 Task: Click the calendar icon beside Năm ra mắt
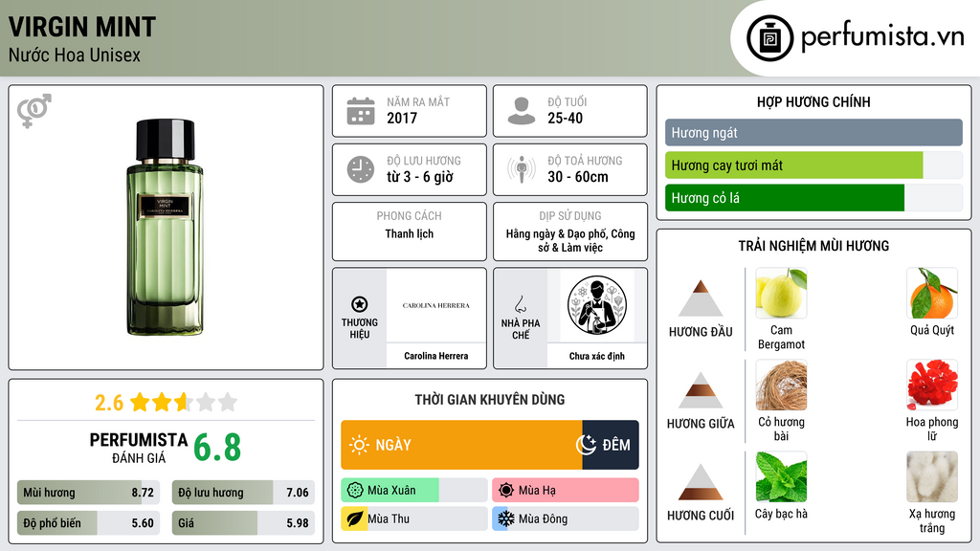[361, 111]
